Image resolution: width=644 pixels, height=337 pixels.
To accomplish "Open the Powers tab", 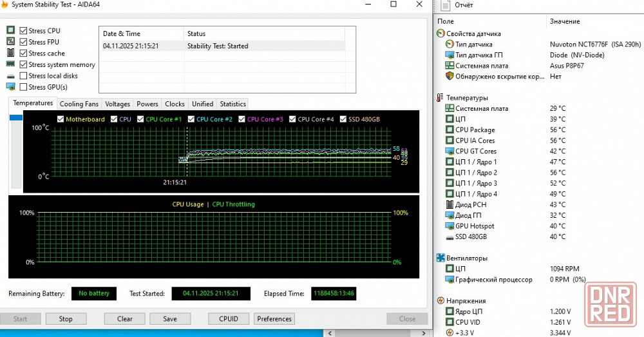I will tap(147, 104).
